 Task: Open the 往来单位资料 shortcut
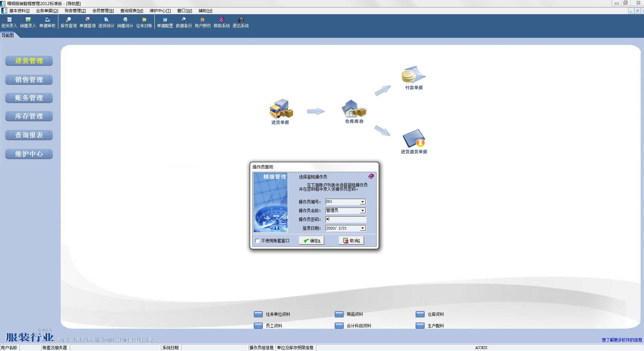point(272,314)
